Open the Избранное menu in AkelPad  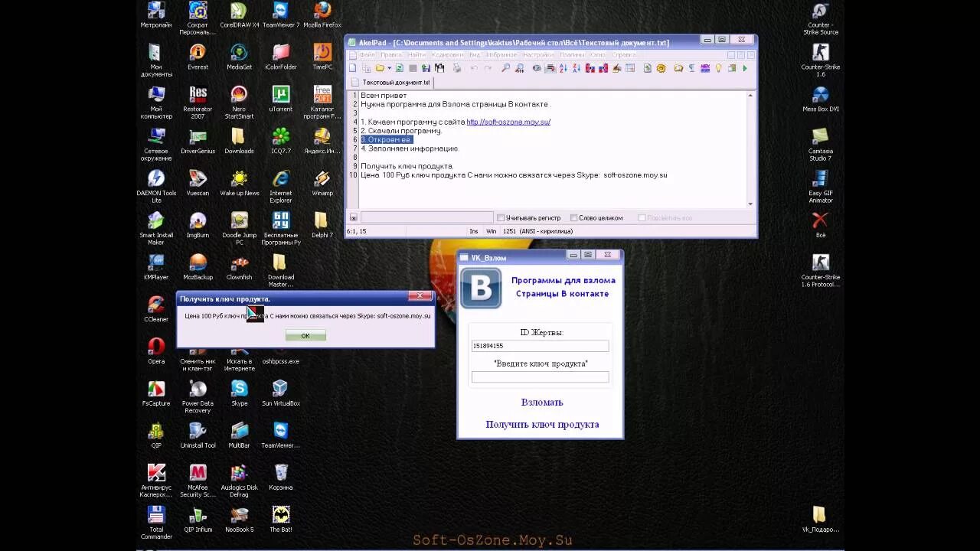(501, 55)
